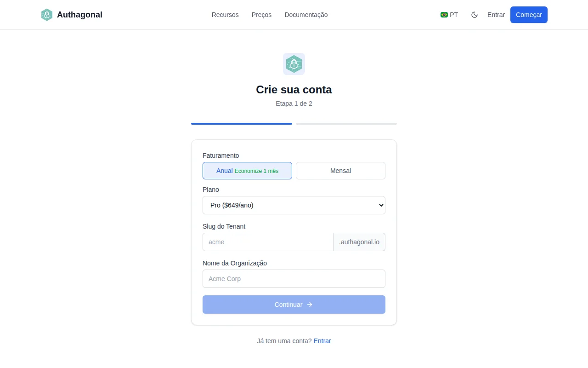Follow the Entrar link below the form
This screenshot has height=368, width=588.
322,341
